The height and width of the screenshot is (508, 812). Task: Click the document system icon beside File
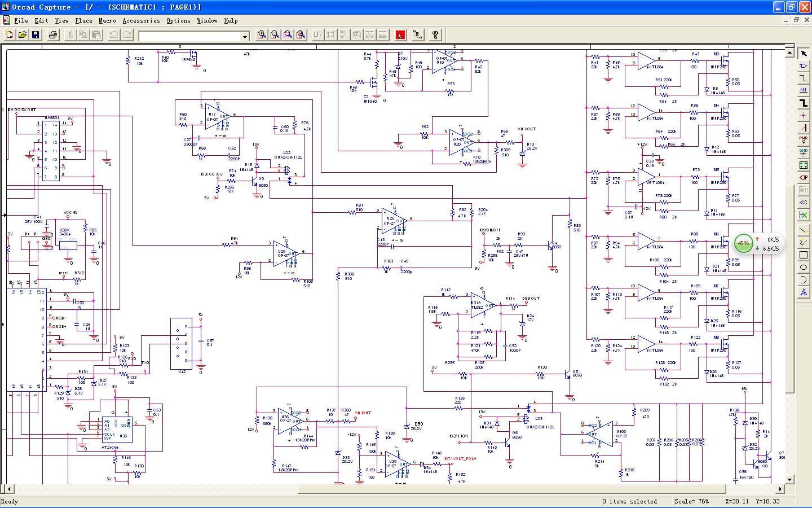pos(6,20)
